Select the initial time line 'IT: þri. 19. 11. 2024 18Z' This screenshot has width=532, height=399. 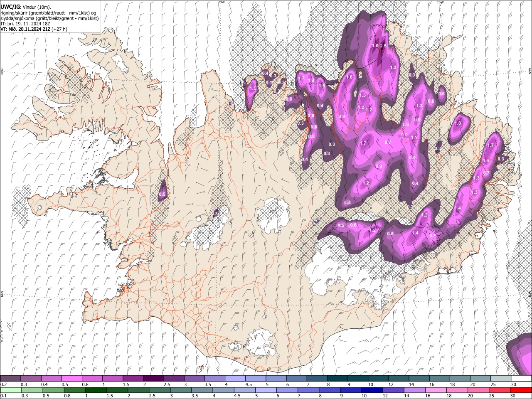(25, 24)
